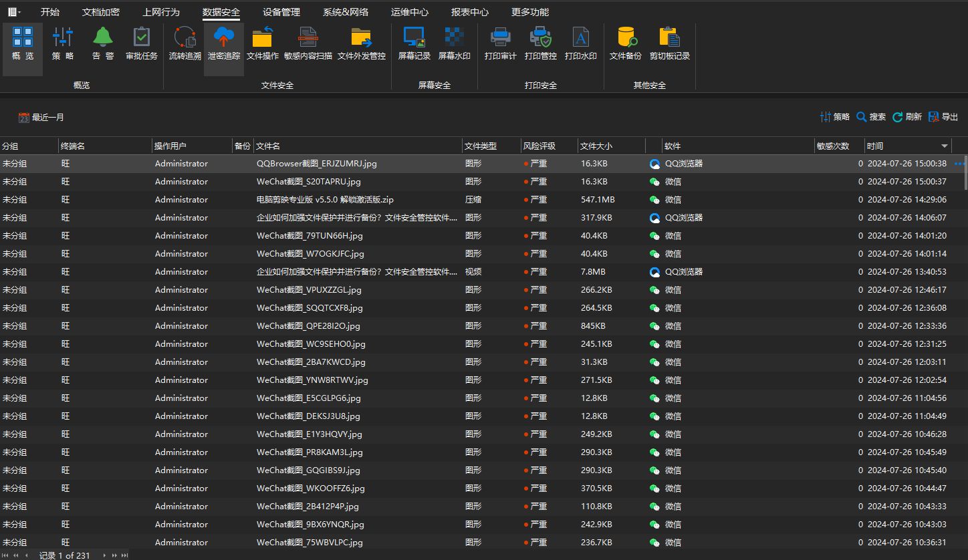Image resolution: width=968 pixels, height=560 pixels.
Task: Jump to last record in navigator
Action: pos(125,555)
